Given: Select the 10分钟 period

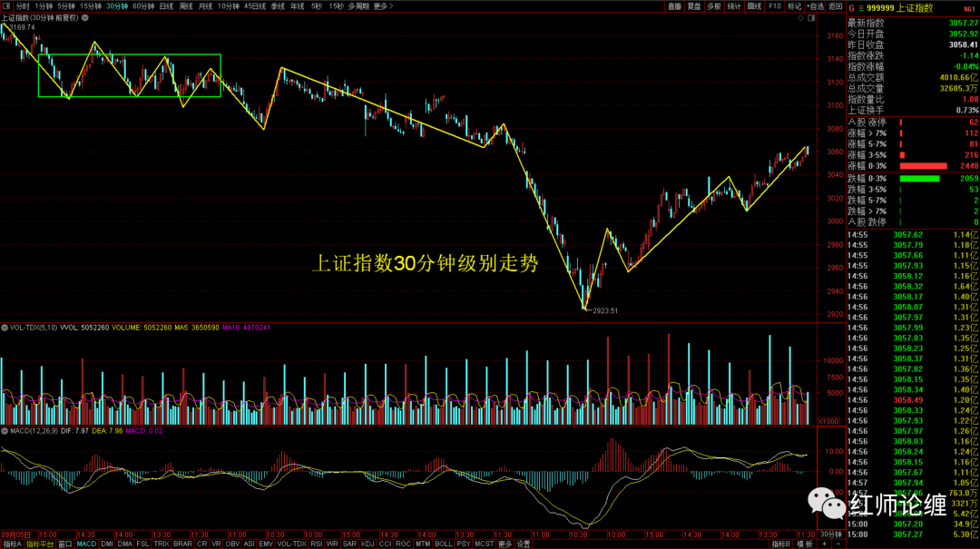Looking at the screenshot, I should pos(228,6).
